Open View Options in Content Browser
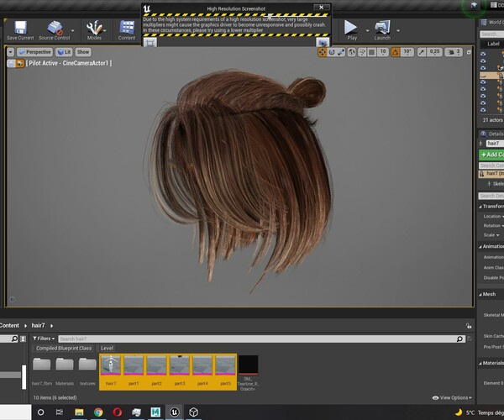Screen dimensions: 504x420 click(x=452, y=398)
